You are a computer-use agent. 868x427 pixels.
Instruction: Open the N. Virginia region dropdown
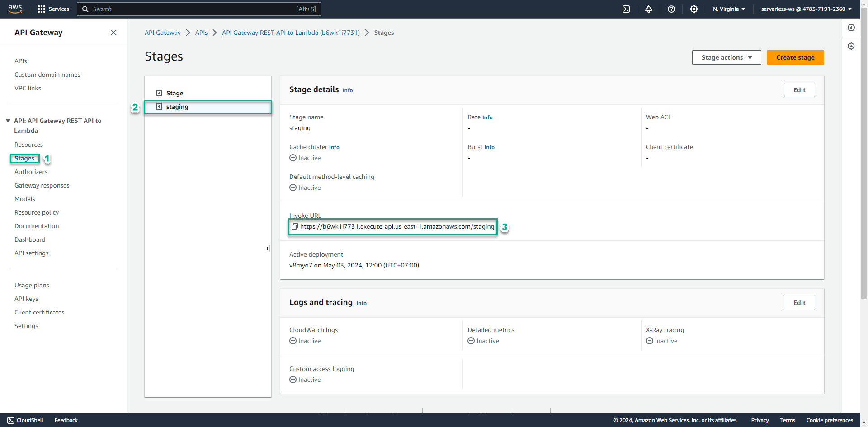pos(729,9)
